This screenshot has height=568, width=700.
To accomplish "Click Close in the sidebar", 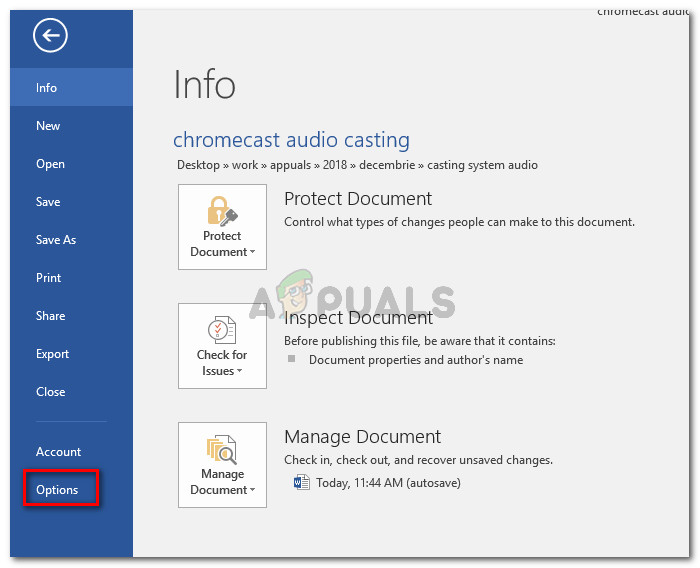I will pos(71,392).
